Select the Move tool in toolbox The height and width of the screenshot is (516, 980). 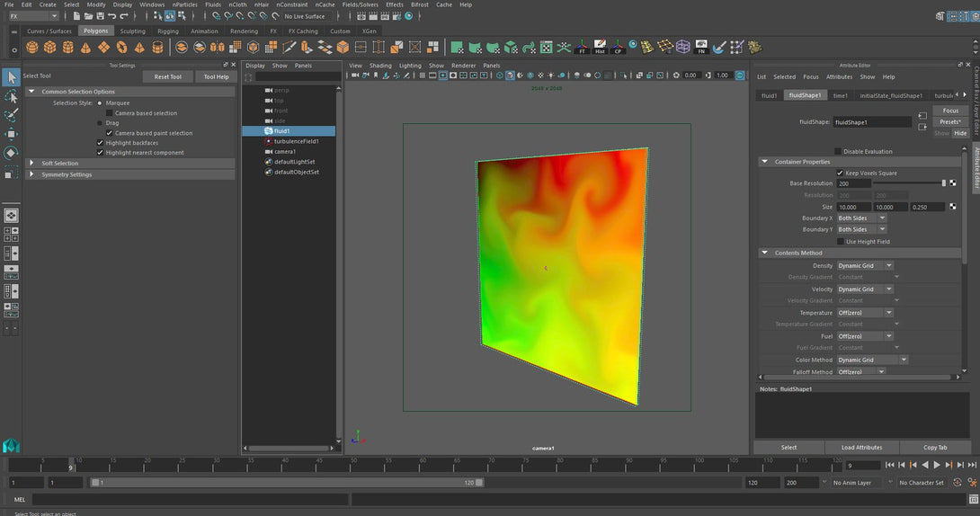point(11,134)
